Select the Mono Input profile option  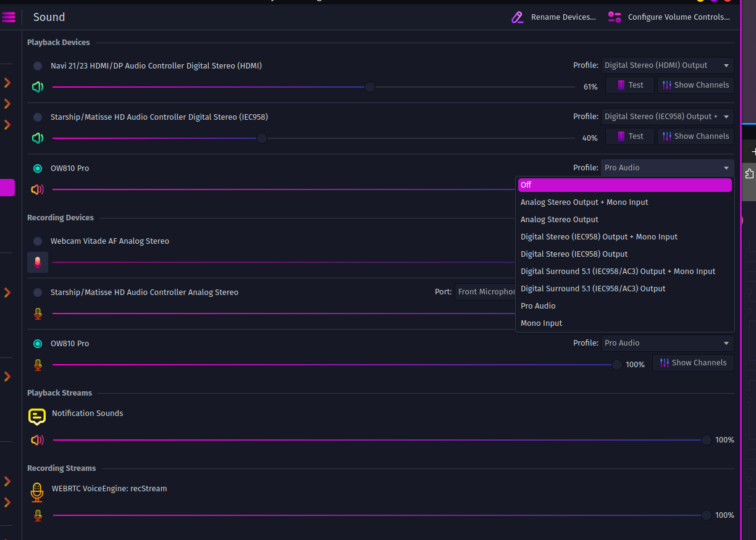624,323
